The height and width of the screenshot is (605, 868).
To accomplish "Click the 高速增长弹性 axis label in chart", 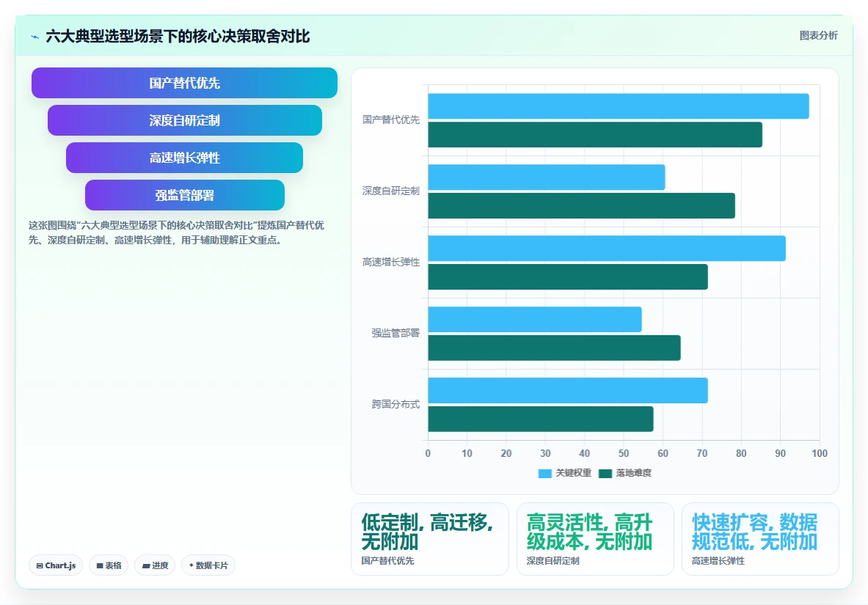I will pyautogui.click(x=391, y=262).
